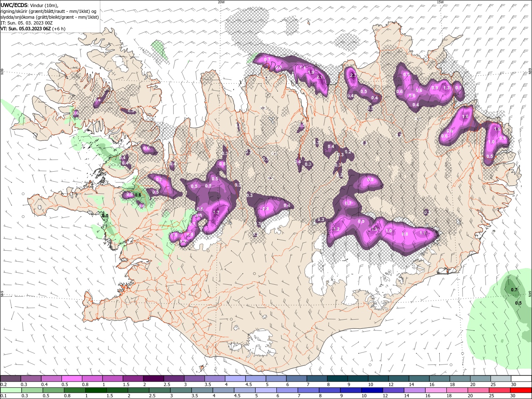Click the '1.6' snowfall value in the east
The image size is (532, 399).
point(465,117)
